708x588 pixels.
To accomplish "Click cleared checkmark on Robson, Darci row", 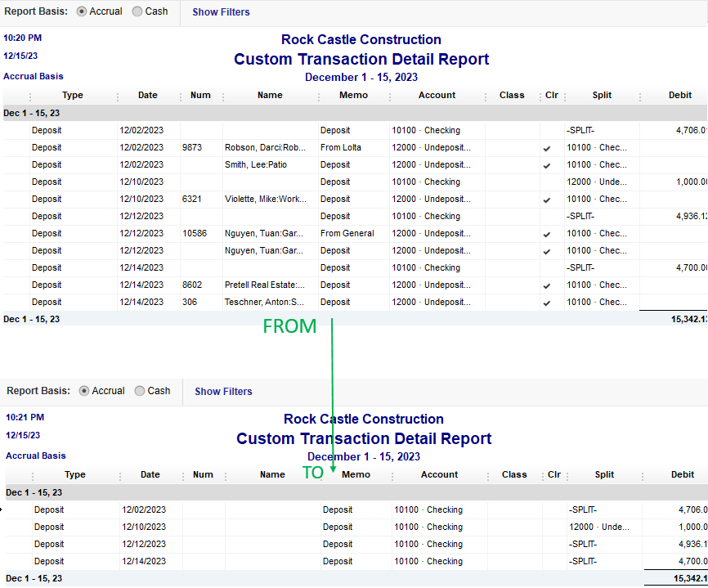I will 547,148.
